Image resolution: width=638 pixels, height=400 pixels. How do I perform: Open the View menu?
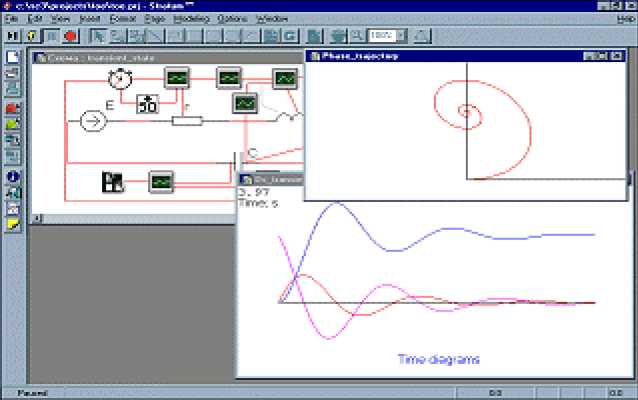point(60,19)
